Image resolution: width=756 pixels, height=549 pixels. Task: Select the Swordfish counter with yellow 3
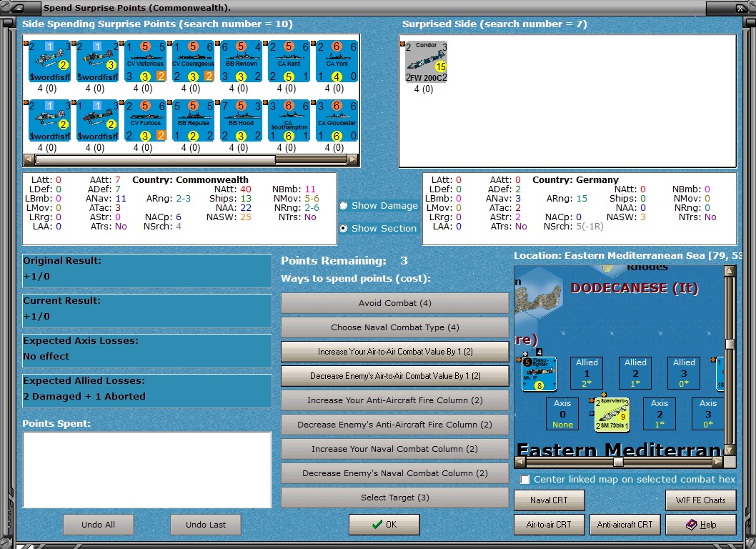pos(97,61)
